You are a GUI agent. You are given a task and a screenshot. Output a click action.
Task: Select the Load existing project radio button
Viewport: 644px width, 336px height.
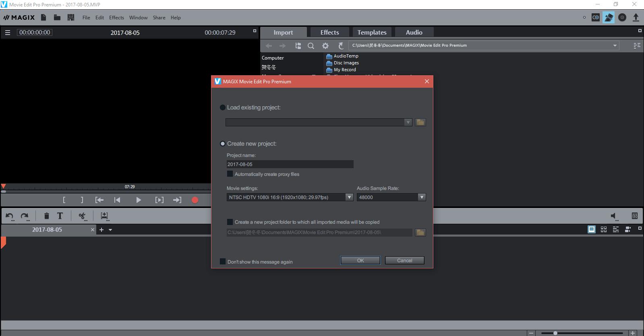223,107
